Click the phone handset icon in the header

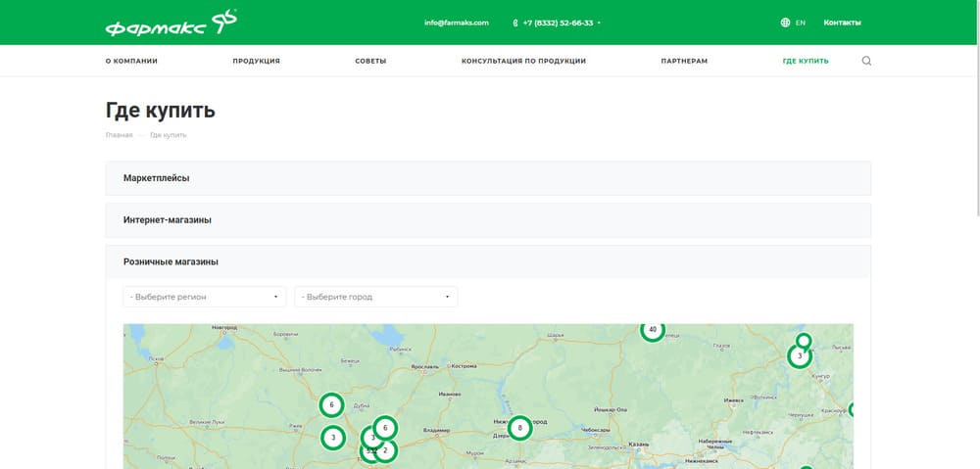point(515,23)
